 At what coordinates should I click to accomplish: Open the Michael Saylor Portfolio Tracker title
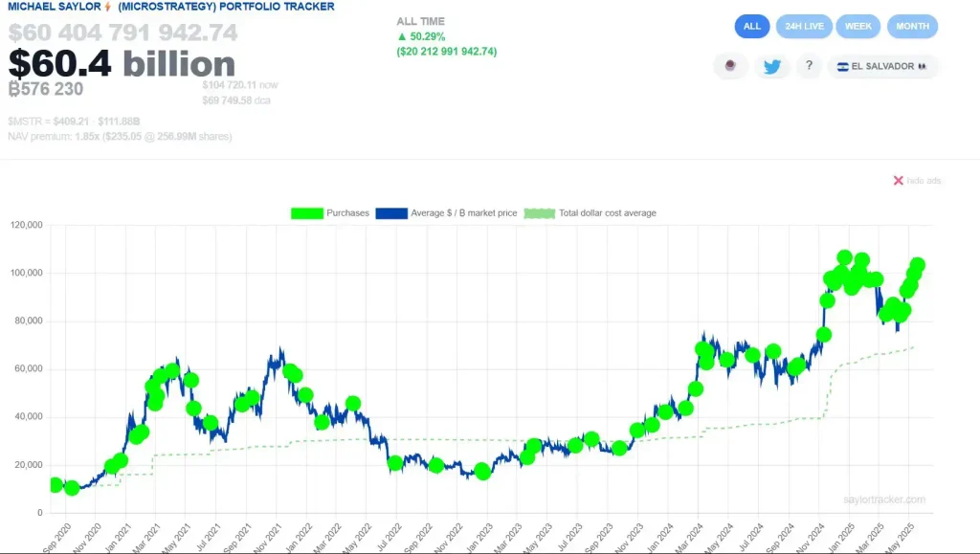pos(171,7)
